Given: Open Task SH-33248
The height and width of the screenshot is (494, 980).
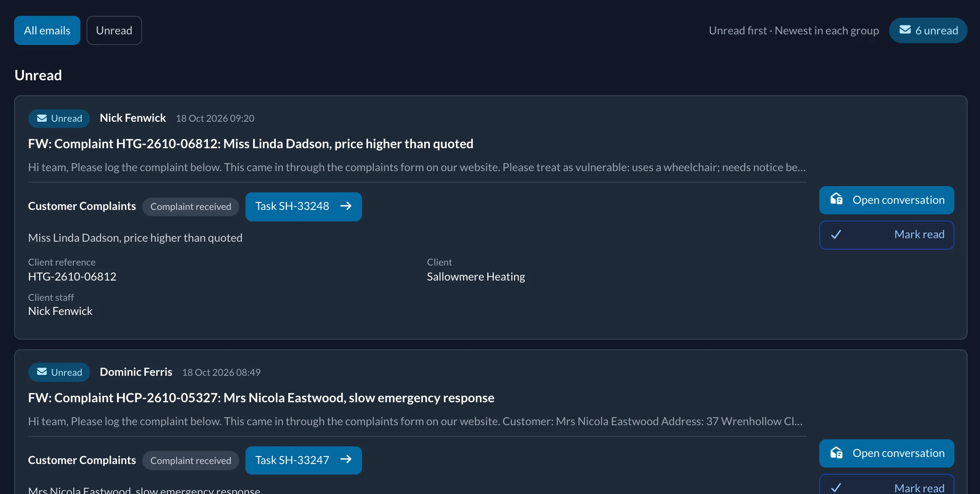Looking at the screenshot, I should (x=303, y=206).
